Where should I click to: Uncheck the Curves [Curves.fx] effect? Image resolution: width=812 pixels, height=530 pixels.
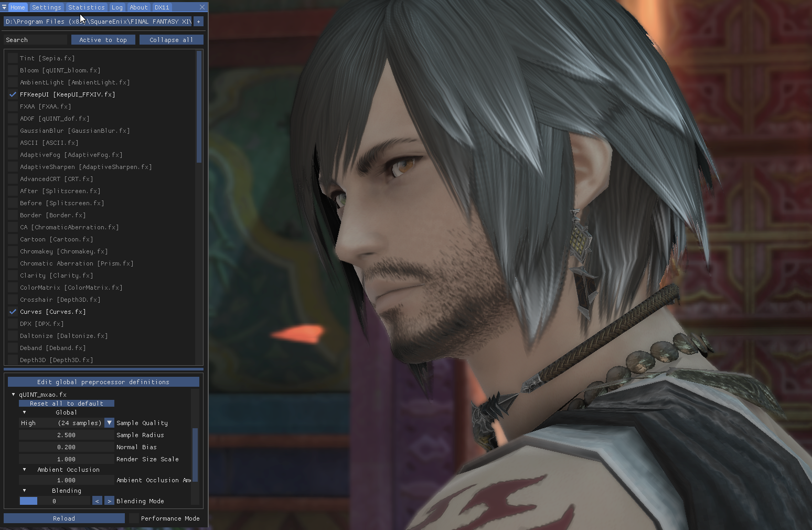13,312
